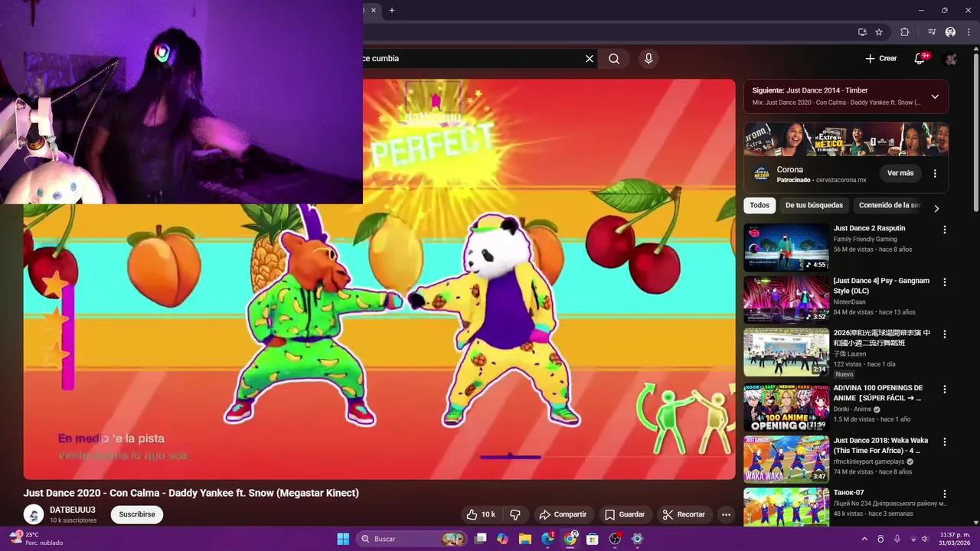Show hidden system tray icons
980x551 pixels.
(864, 539)
